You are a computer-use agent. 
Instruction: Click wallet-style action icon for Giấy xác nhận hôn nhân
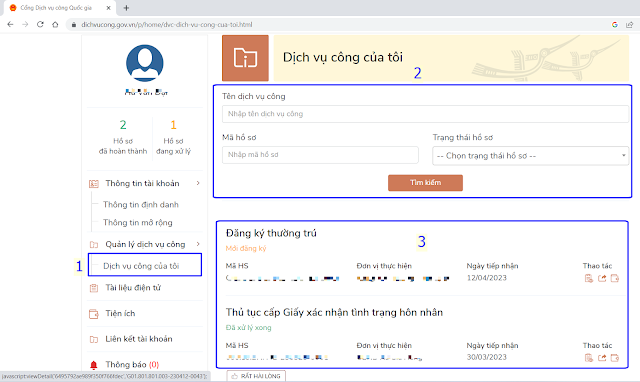click(x=615, y=358)
